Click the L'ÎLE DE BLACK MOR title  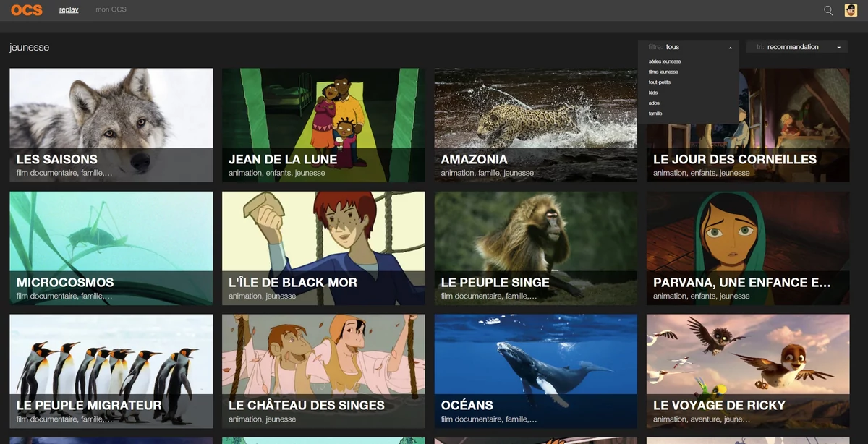tap(293, 283)
